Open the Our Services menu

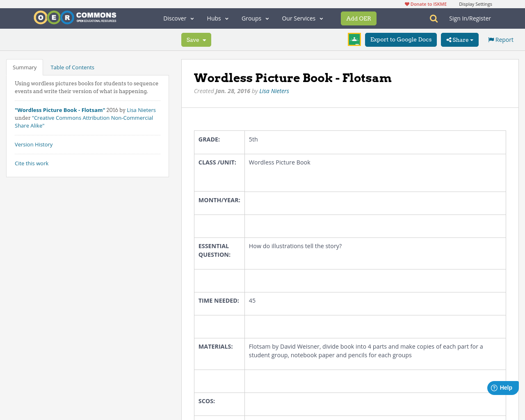pos(301,18)
